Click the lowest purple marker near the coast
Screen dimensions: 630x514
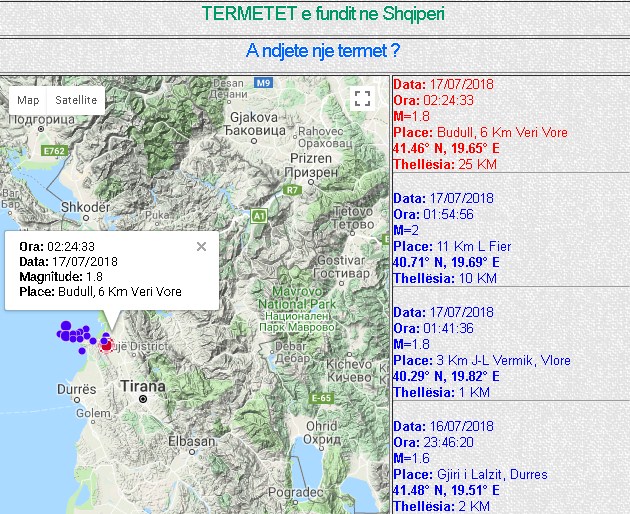82,351
